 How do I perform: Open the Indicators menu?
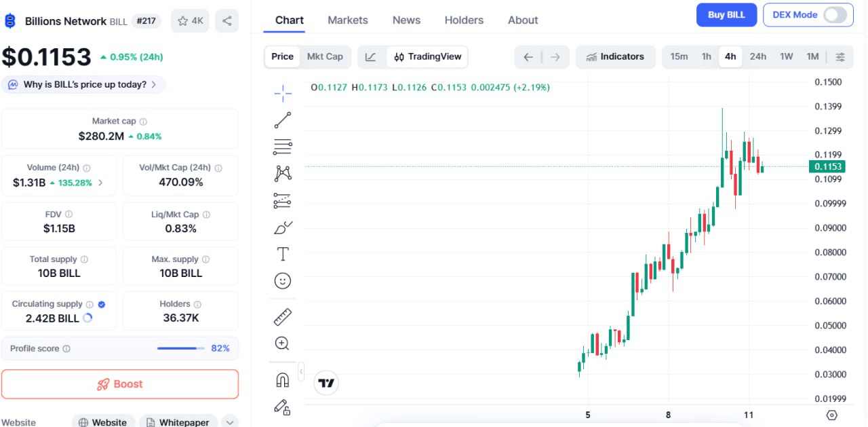(x=615, y=57)
